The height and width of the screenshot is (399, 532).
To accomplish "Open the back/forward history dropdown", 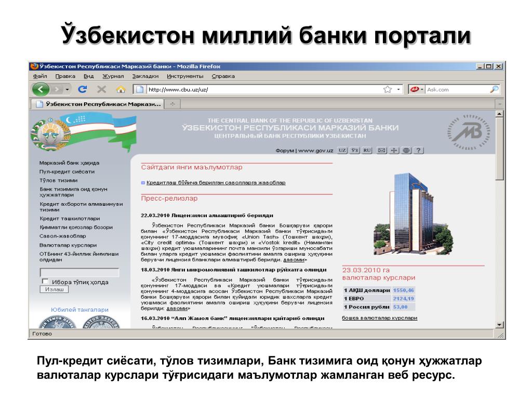I will coord(67,89).
